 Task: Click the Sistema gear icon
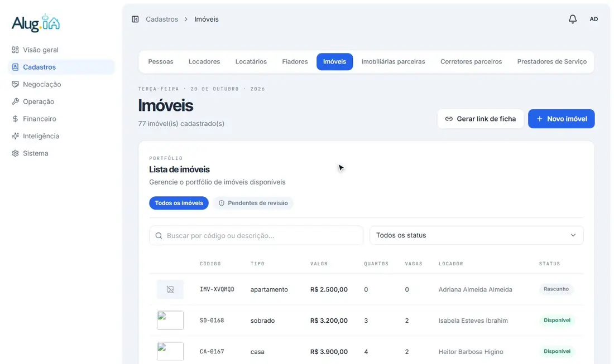point(15,153)
